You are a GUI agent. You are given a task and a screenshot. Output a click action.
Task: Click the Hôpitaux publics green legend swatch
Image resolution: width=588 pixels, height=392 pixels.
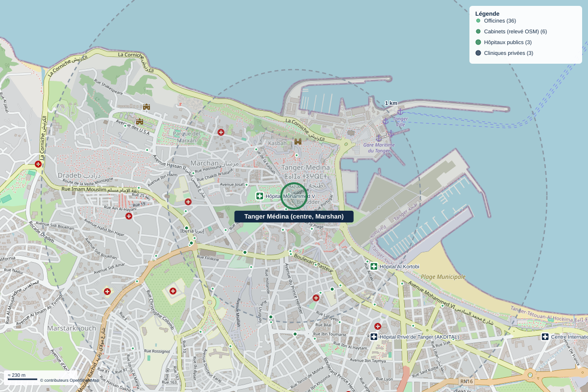(x=478, y=42)
